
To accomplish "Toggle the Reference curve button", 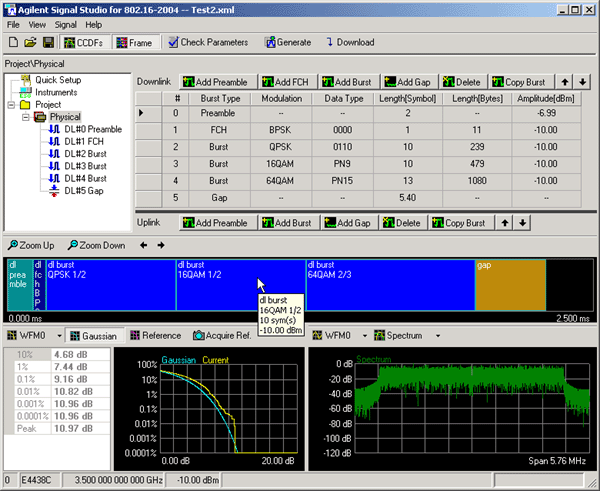I will coord(156,336).
